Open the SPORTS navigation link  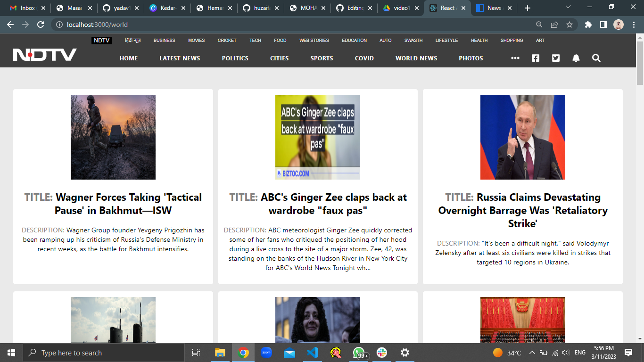[x=322, y=58]
